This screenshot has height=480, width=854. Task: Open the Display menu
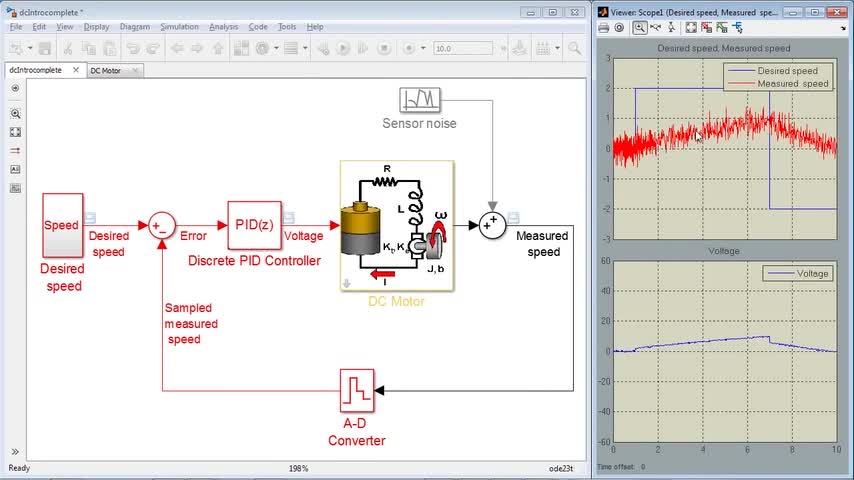96,27
